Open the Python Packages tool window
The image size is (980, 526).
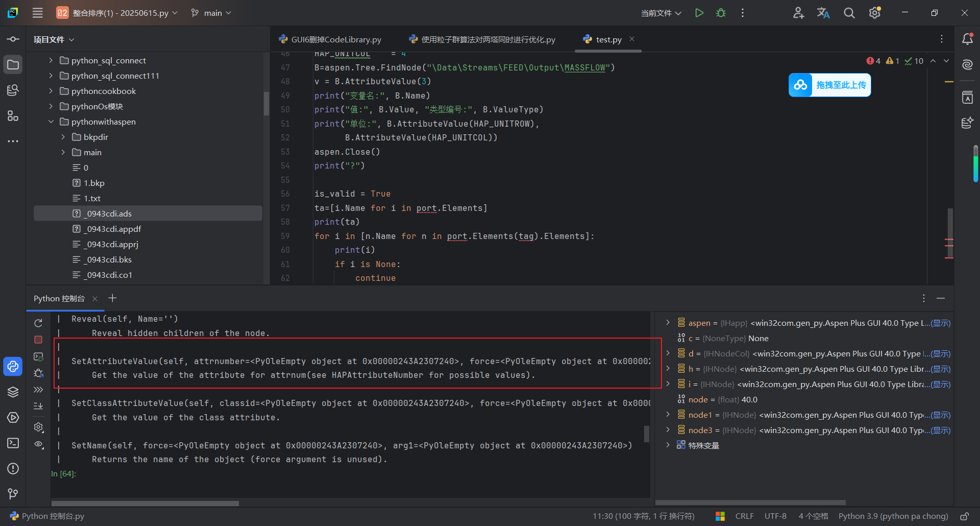pos(13,392)
